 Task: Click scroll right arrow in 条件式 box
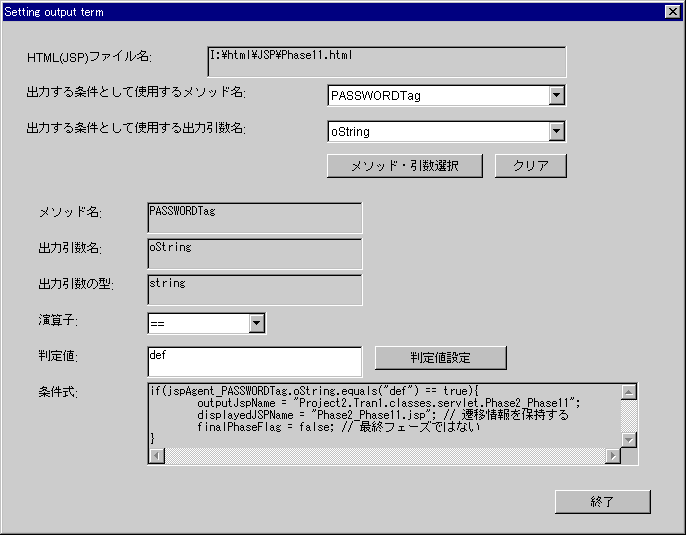click(x=613, y=456)
